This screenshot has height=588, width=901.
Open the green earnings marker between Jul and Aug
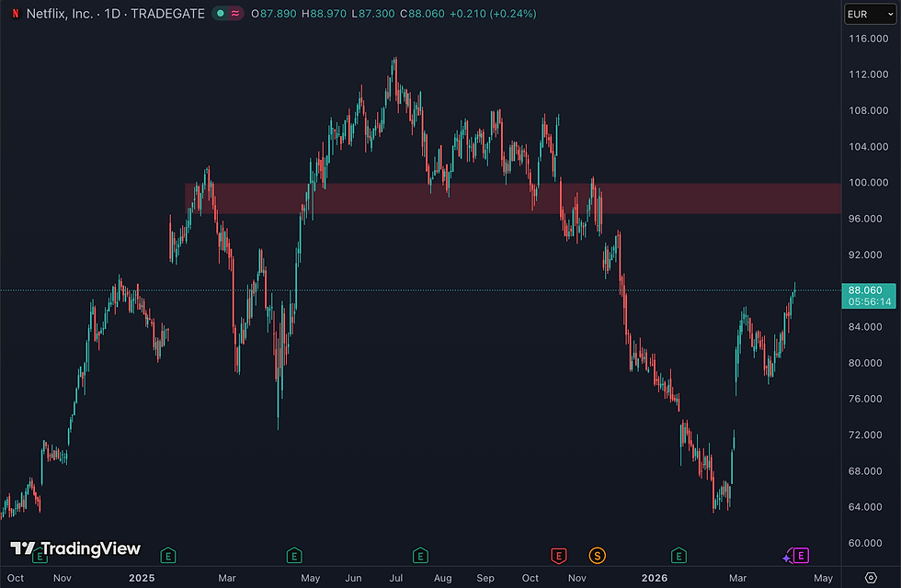coord(420,555)
